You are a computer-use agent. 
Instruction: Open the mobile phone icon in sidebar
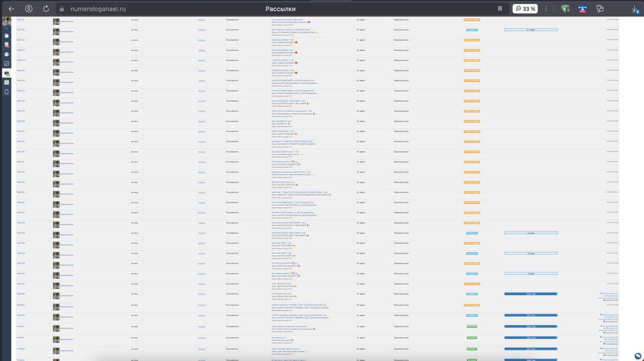tap(6, 92)
